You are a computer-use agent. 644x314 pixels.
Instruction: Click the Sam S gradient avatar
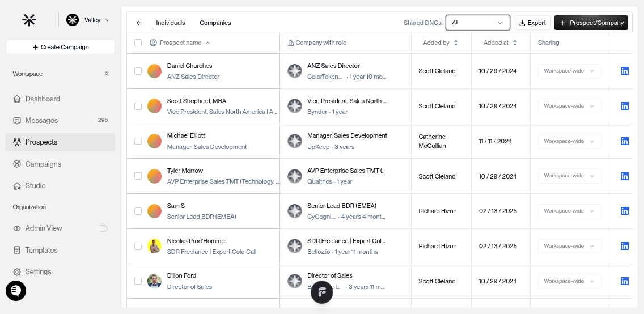pyautogui.click(x=154, y=211)
